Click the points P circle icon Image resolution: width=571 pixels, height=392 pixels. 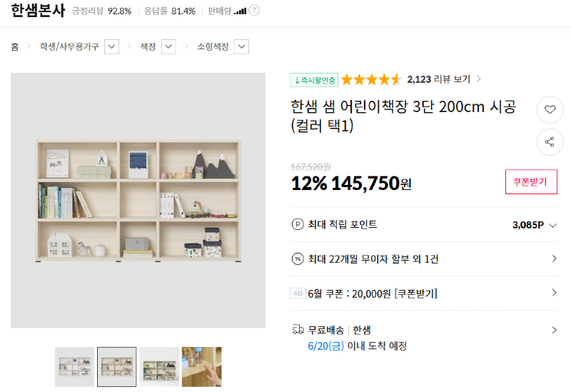click(x=298, y=225)
